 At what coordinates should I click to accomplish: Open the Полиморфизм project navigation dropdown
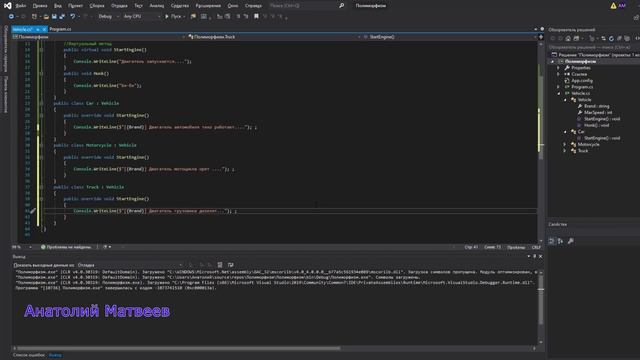[x=99, y=37]
